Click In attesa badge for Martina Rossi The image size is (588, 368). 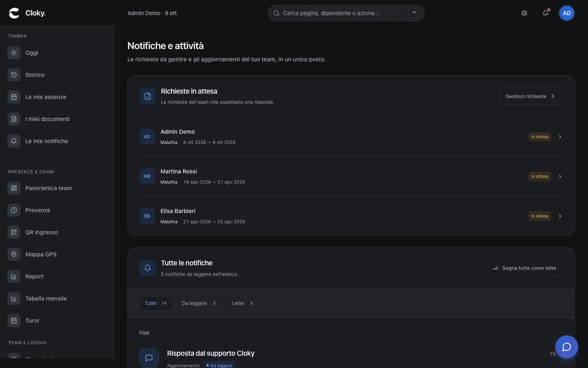[x=539, y=176]
